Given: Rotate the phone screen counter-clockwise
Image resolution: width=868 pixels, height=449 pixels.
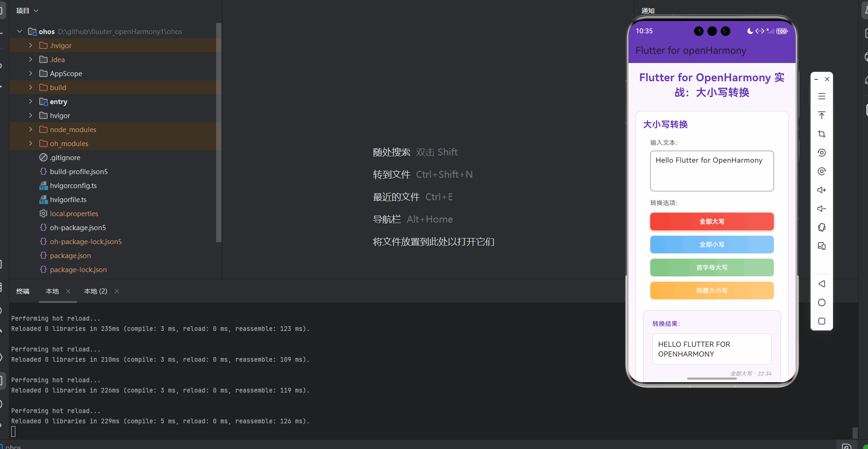Looking at the screenshot, I should click(822, 153).
